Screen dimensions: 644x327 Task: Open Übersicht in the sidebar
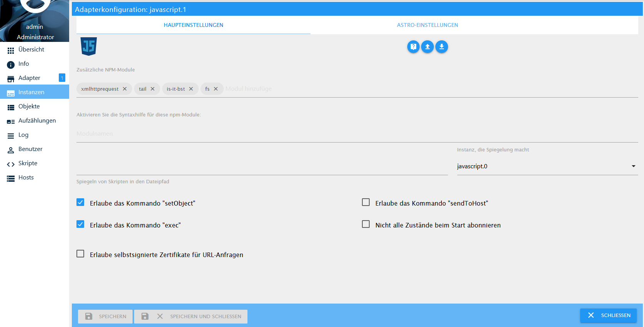coord(35,50)
